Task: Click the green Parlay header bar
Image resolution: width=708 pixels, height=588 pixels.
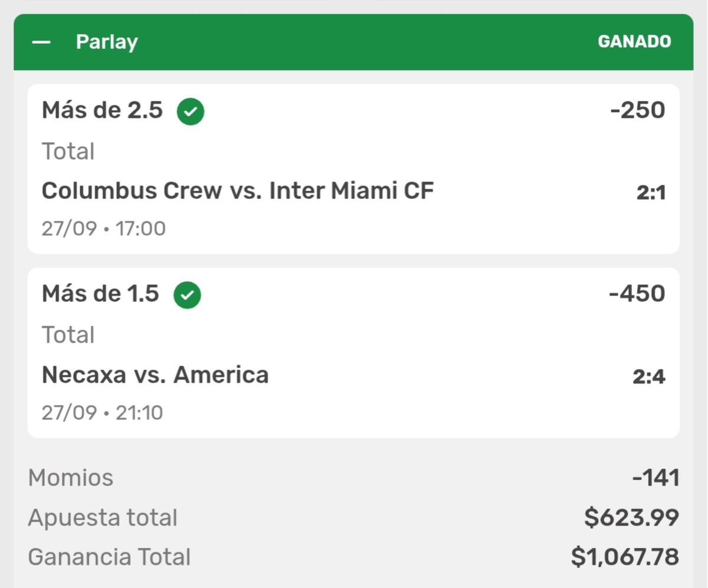Action: tap(353, 42)
